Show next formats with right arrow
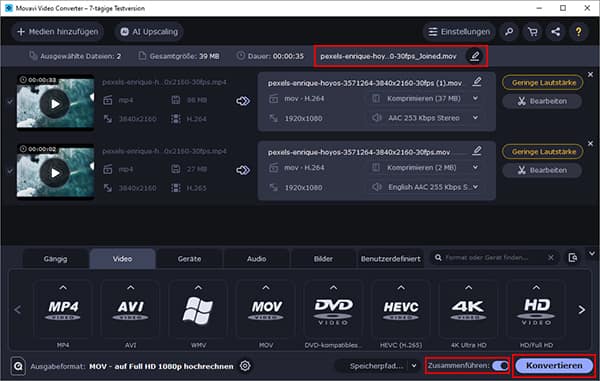Image resolution: width=600 pixels, height=381 pixels. pyautogui.click(x=582, y=310)
